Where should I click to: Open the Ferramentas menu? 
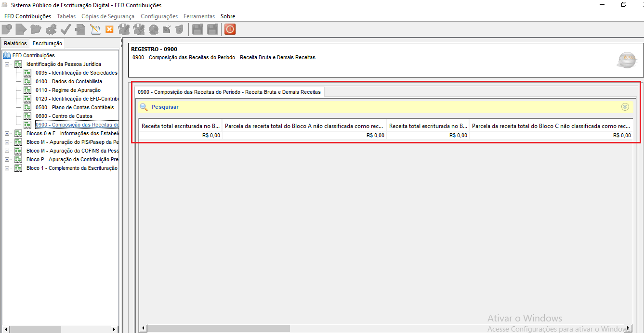199,16
